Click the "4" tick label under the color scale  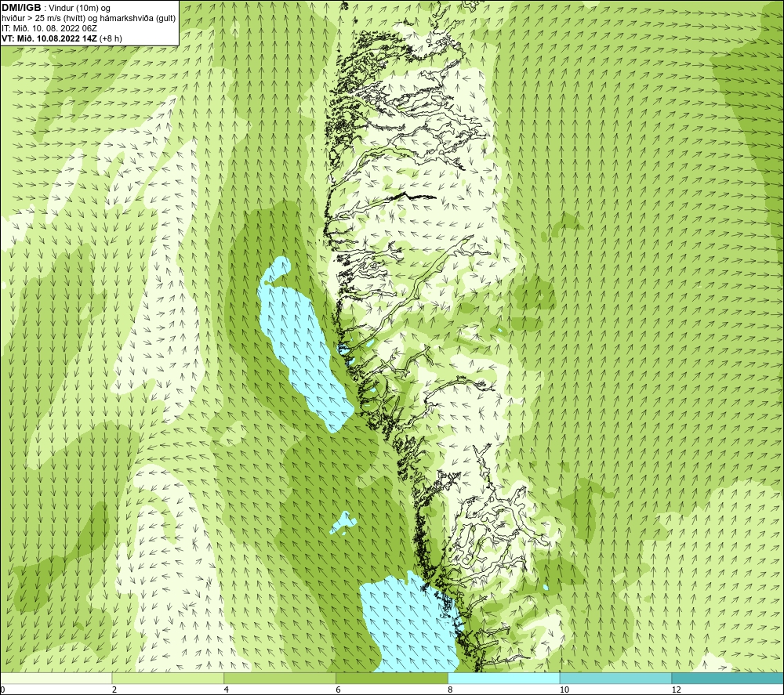[x=227, y=690]
